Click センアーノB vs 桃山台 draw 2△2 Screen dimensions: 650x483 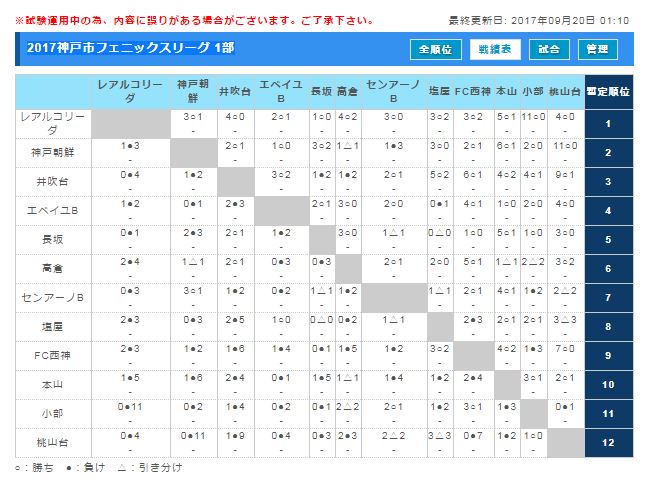pos(565,291)
